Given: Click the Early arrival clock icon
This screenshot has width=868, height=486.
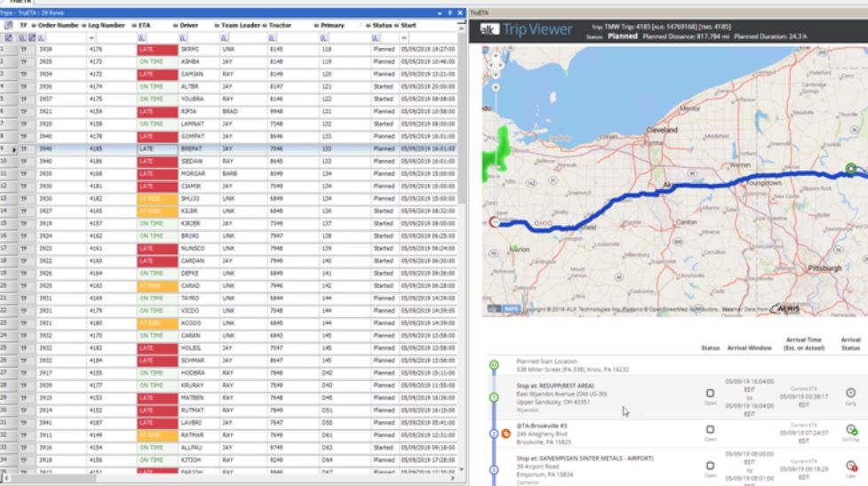Looking at the screenshot, I should (851, 393).
